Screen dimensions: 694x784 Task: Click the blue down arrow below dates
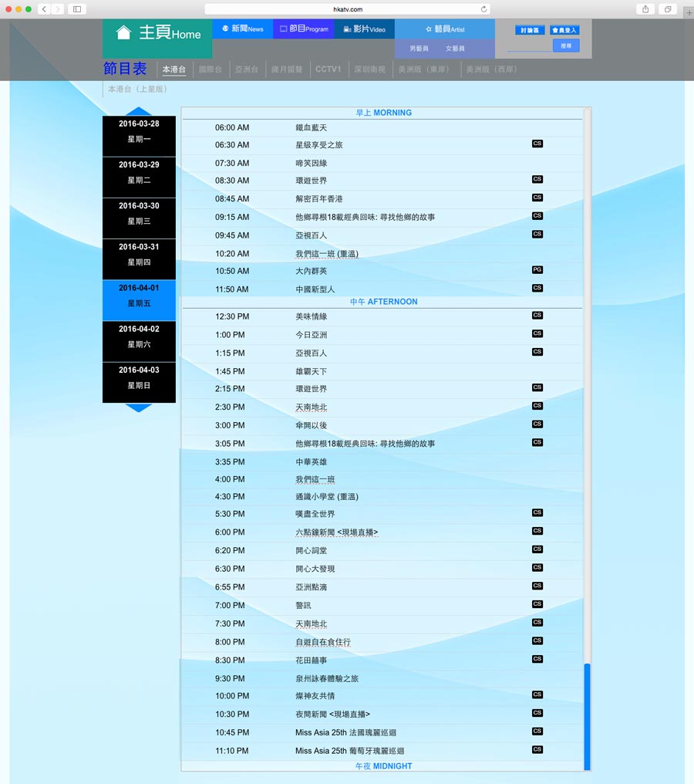tap(138, 407)
